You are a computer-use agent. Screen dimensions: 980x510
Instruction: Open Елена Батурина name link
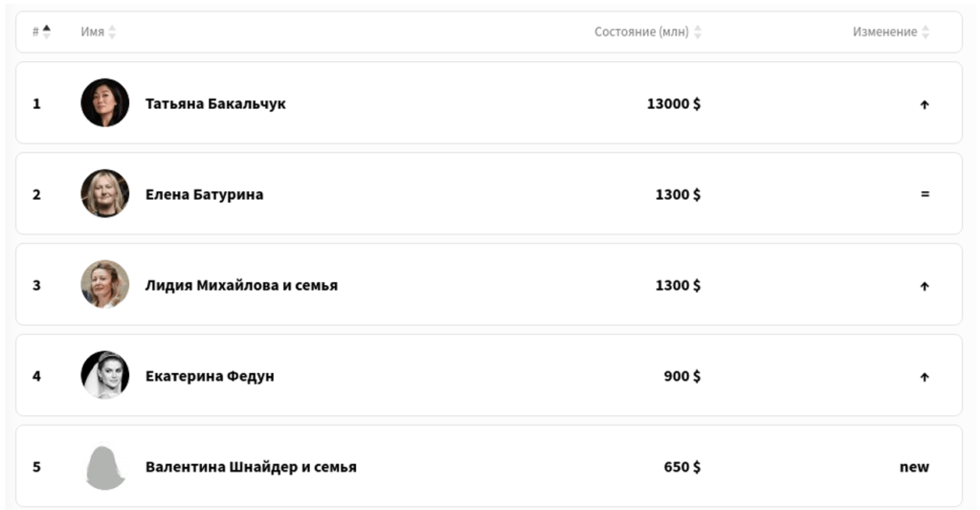pyautogui.click(x=204, y=194)
